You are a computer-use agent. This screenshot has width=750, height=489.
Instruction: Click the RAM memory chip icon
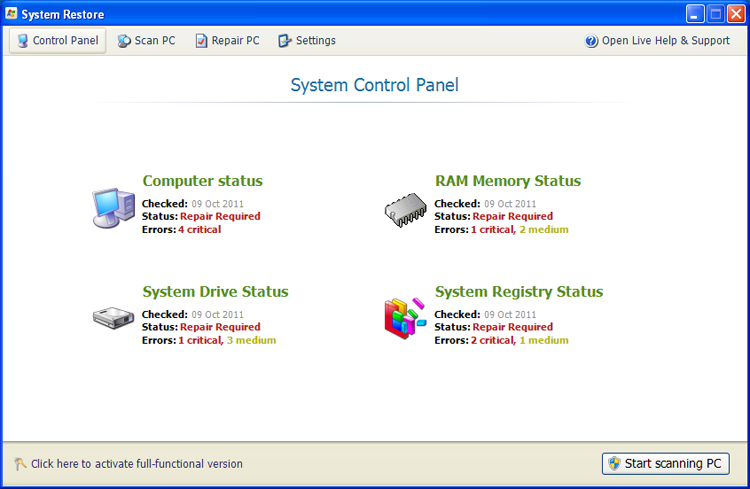pyautogui.click(x=405, y=209)
